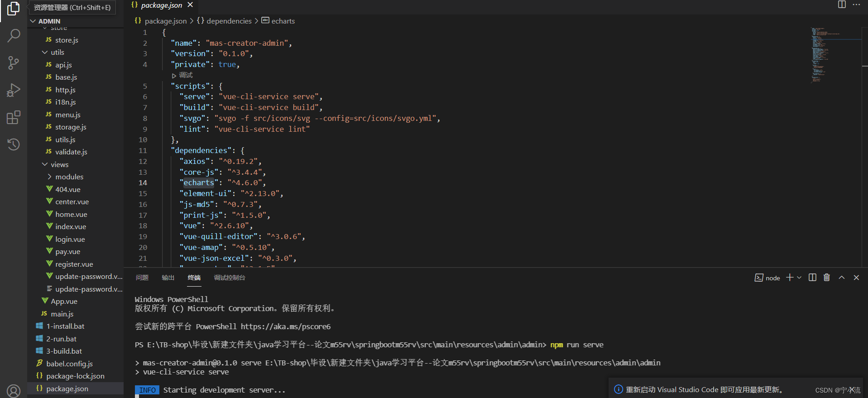Open the Timeline history icon in activity bar
This screenshot has width=868, height=398.
pyautogui.click(x=14, y=144)
